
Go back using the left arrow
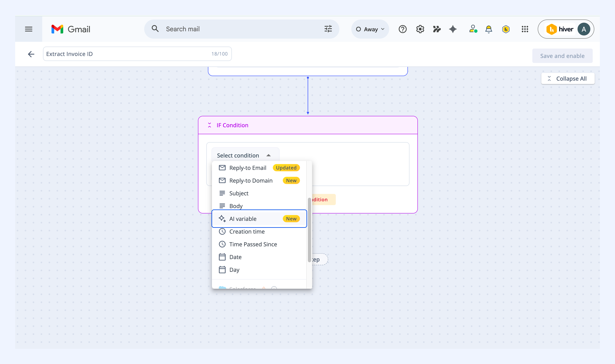31,54
